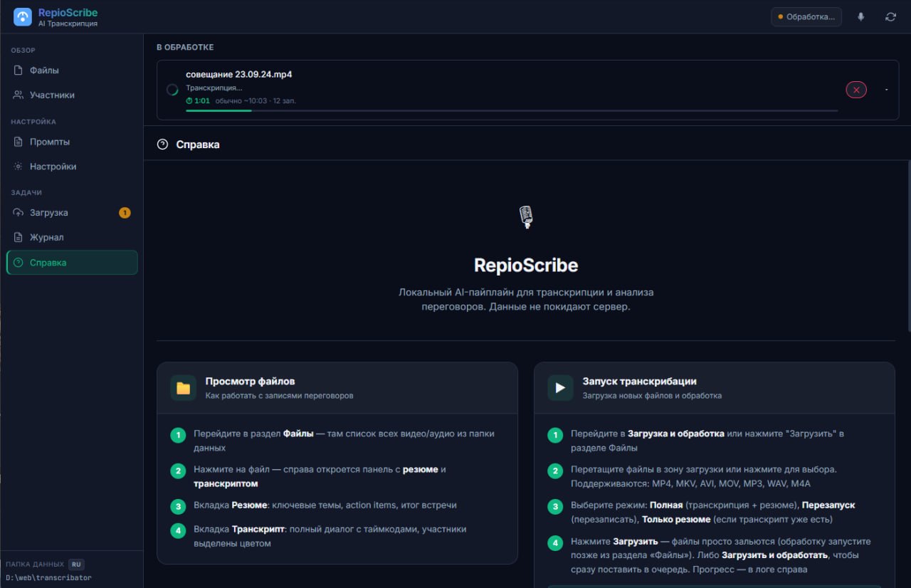Click the Транскрипция... status text

[x=214, y=88]
